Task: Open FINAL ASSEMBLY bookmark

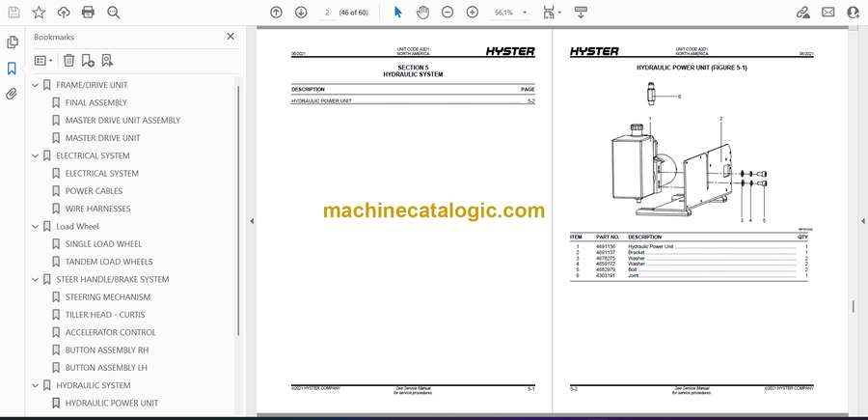Action: [95, 102]
